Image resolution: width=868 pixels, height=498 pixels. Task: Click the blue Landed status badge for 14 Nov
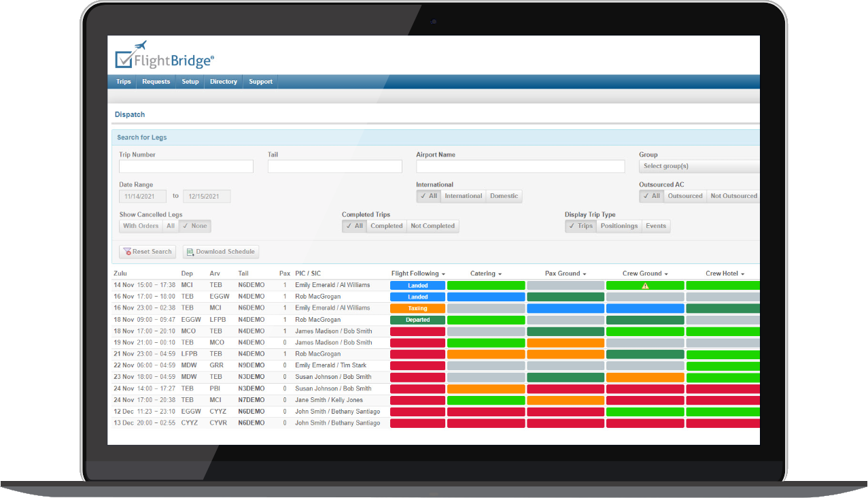tap(417, 286)
